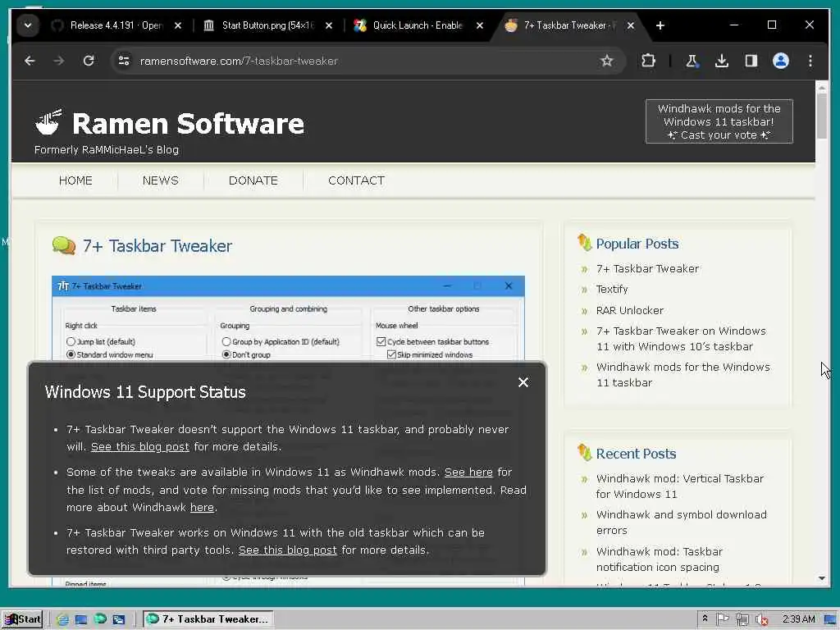Open 'Windhawk and symbol download errors' post
Screen dimensions: 840x630
(682, 523)
